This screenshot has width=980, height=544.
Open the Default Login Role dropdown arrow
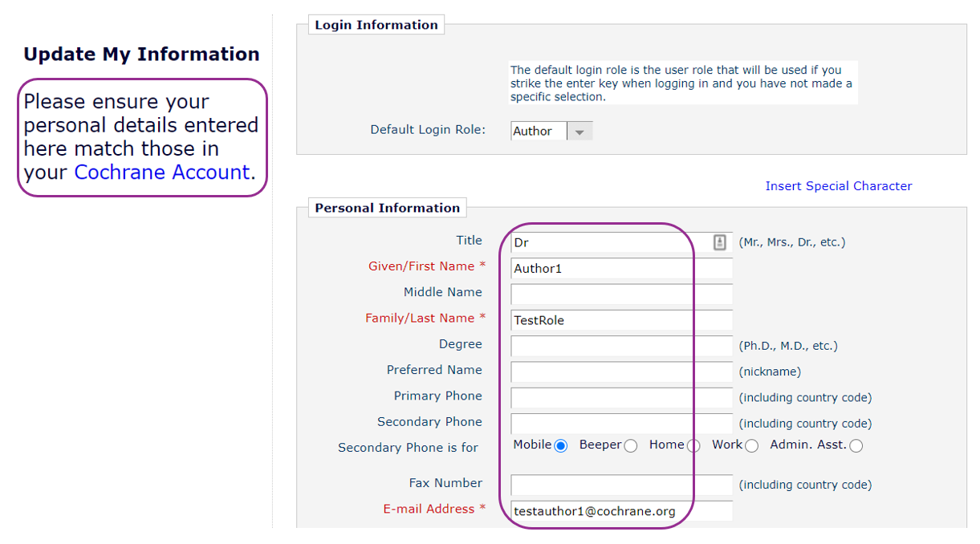click(579, 132)
